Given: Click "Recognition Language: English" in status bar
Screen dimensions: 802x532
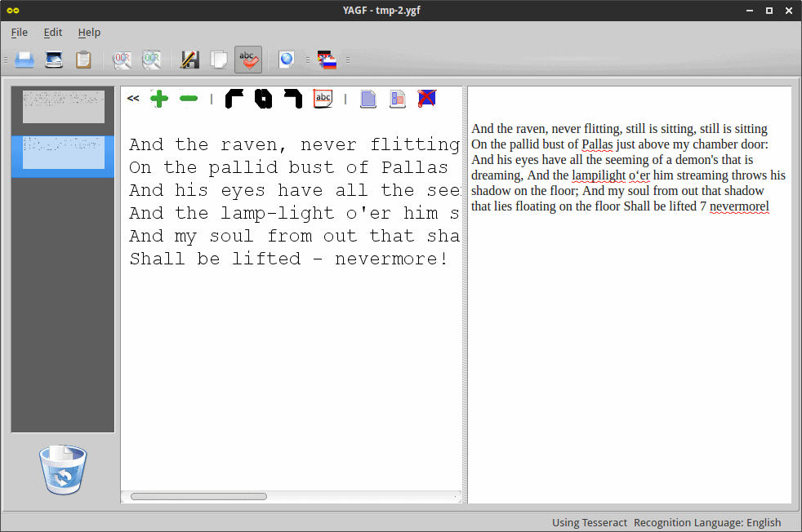Looking at the screenshot, I should [x=707, y=522].
